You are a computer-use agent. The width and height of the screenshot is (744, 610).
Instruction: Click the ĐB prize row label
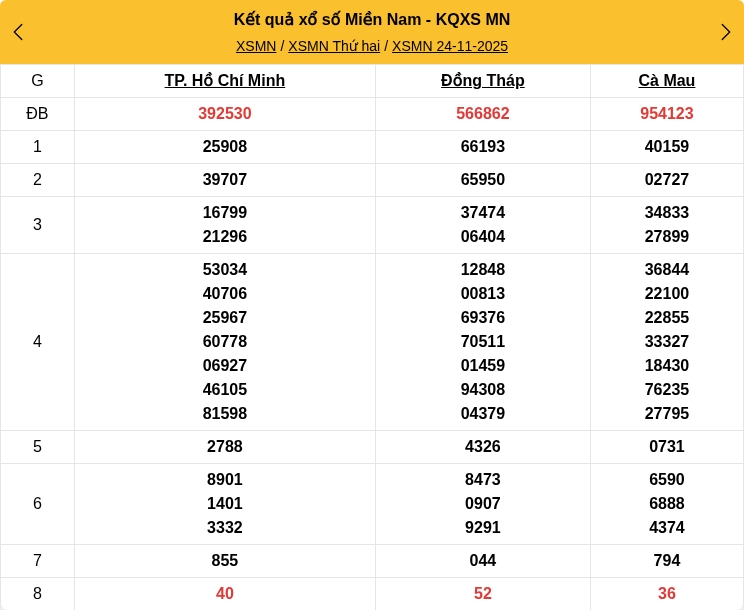click(x=37, y=114)
